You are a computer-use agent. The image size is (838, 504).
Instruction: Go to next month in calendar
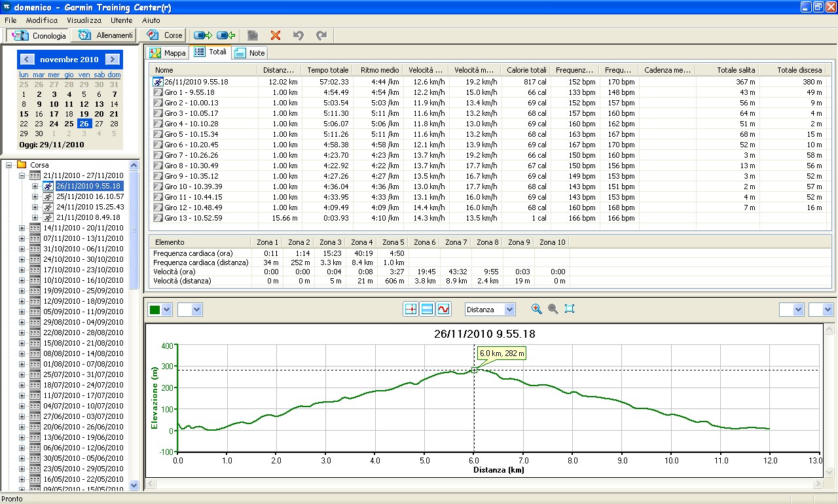coord(113,60)
